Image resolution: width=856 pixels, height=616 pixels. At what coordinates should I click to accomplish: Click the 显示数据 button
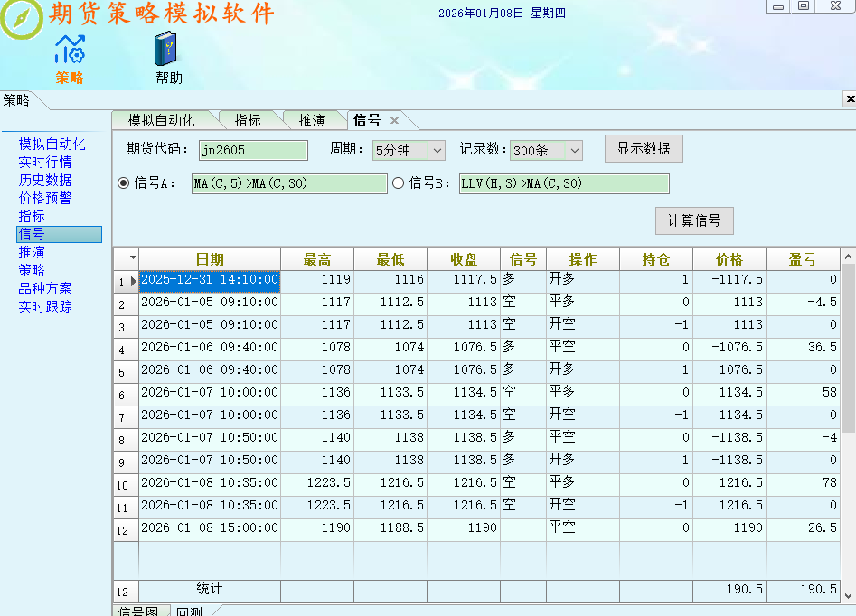click(x=643, y=149)
